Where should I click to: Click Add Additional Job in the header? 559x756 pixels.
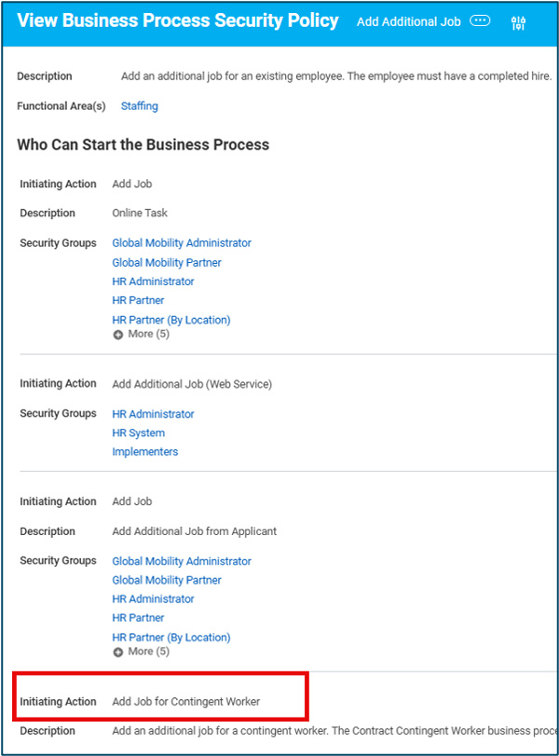(x=408, y=21)
